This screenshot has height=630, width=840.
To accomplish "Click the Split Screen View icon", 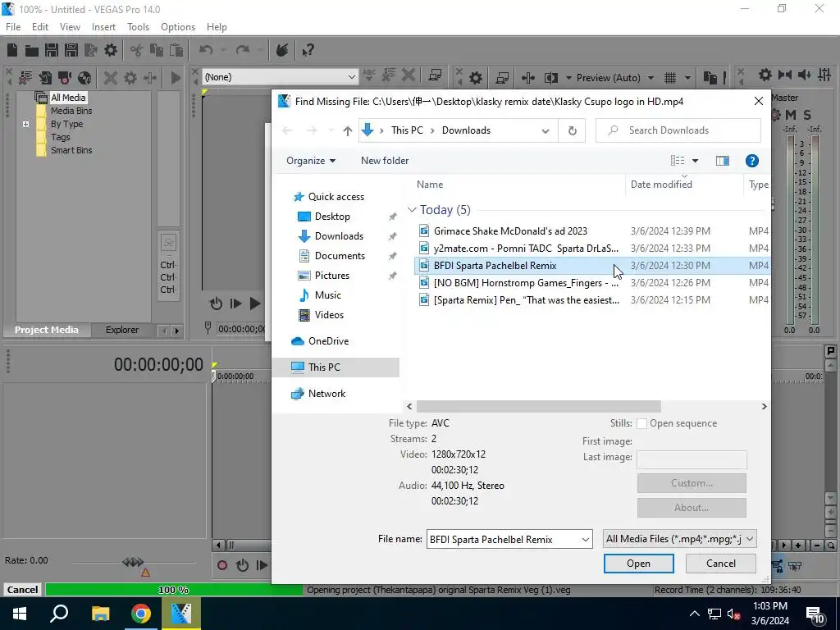I will 550,78.
